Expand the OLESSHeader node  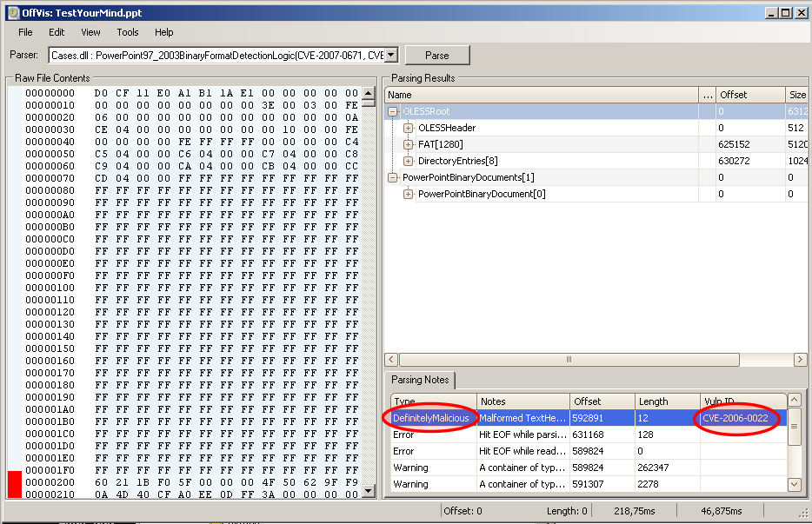pos(409,128)
